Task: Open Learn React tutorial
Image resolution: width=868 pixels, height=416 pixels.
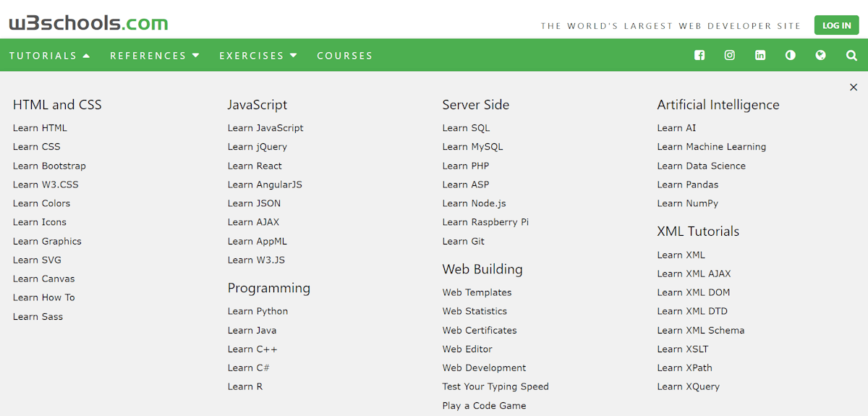Action: coord(255,166)
